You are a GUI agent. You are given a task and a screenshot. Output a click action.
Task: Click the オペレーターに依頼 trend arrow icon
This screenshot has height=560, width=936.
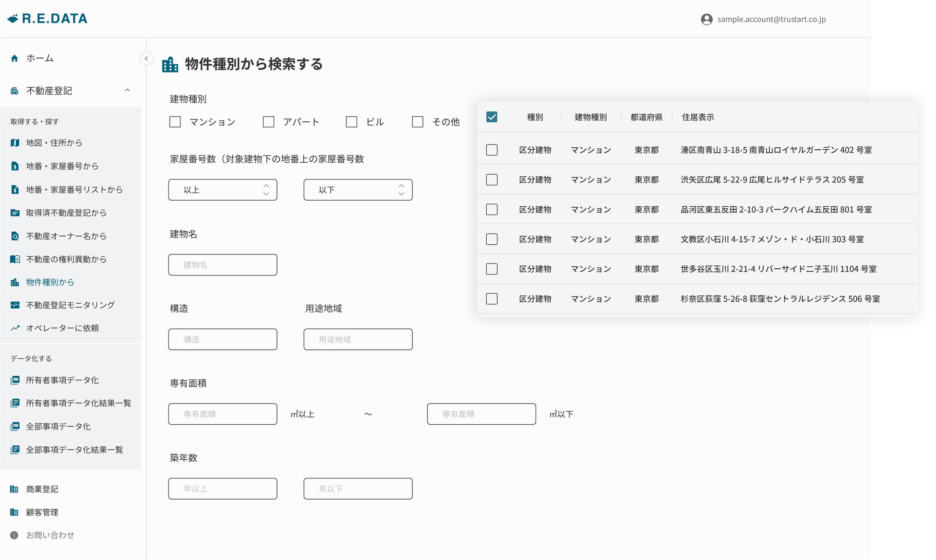point(15,328)
